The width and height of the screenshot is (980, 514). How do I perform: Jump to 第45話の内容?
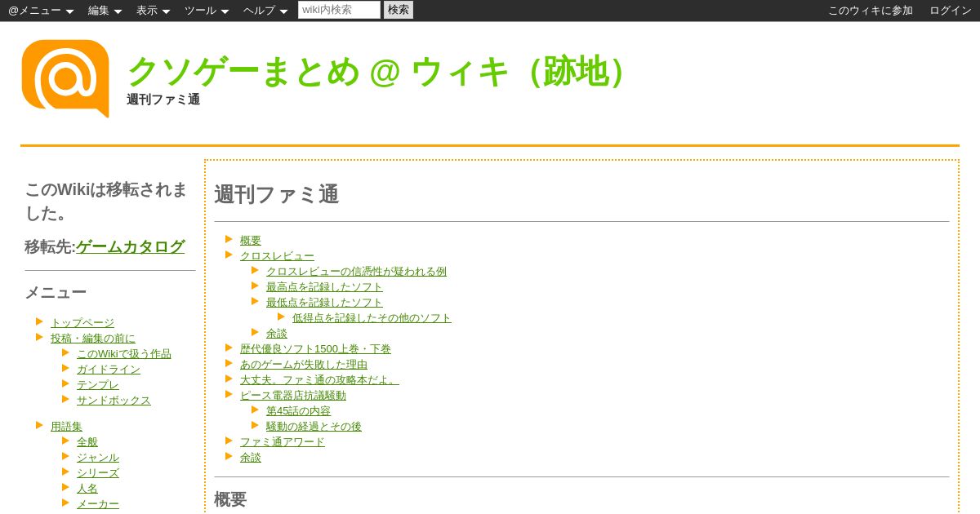298,411
